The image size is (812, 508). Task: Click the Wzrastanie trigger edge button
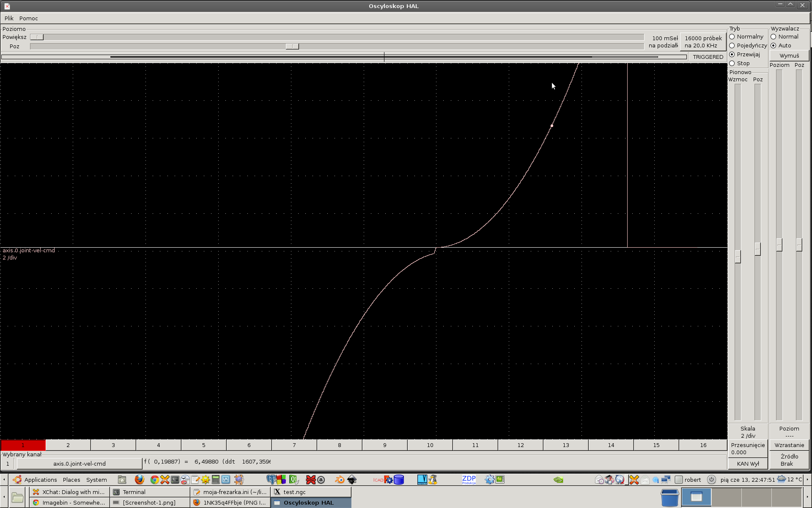pyautogui.click(x=789, y=445)
